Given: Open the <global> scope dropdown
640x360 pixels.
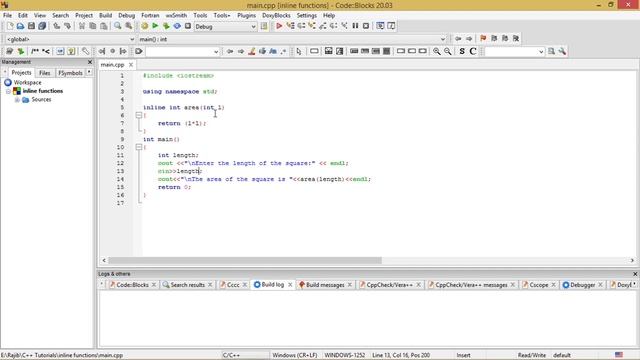Looking at the screenshot, I should coord(70,39).
